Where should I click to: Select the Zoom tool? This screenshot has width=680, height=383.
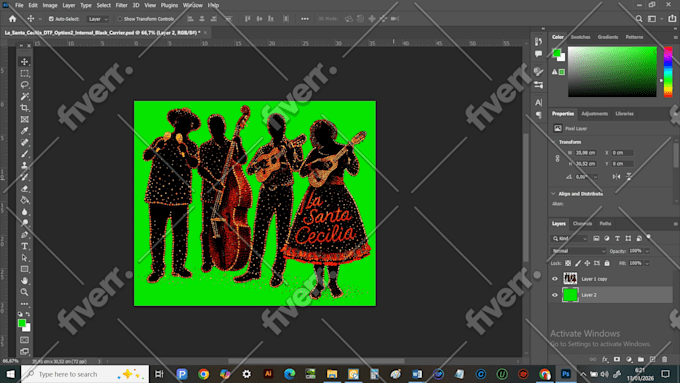24,292
